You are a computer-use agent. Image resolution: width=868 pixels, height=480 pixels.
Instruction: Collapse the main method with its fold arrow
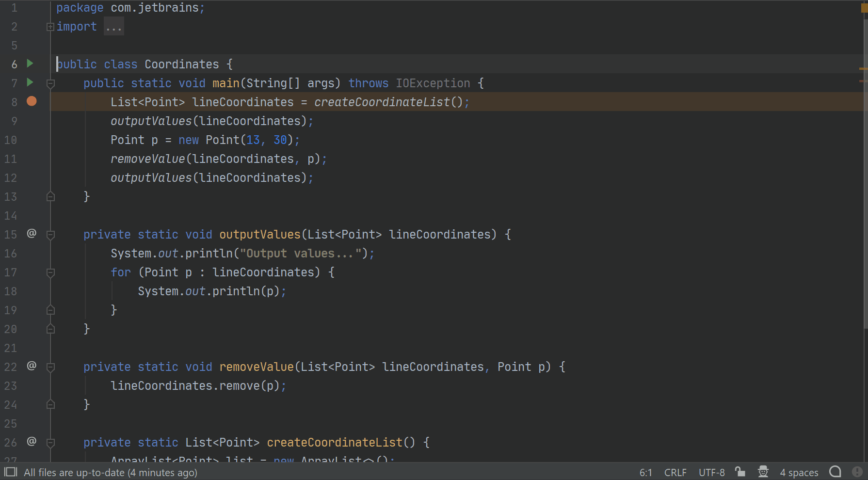50,83
